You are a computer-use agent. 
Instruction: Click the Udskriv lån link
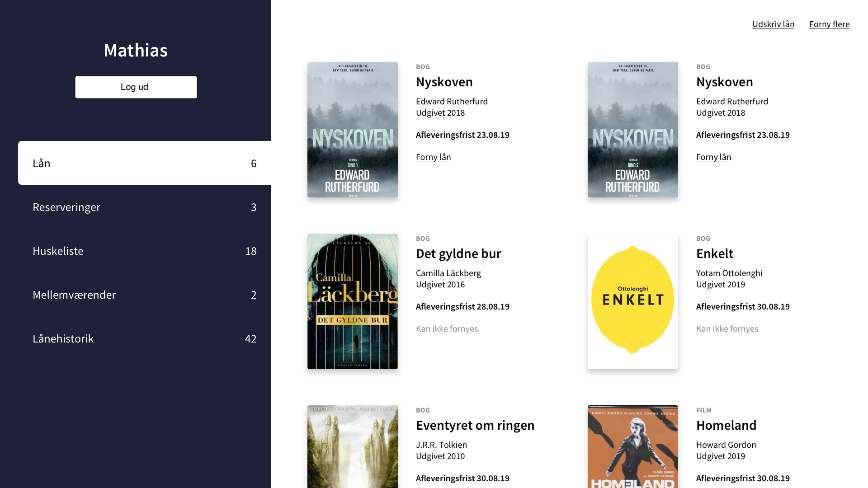773,24
